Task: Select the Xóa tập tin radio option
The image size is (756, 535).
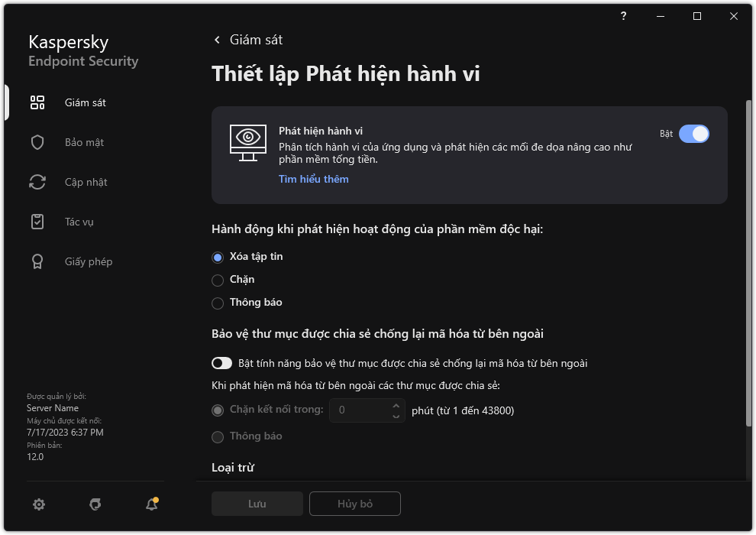Action: click(218, 257)
